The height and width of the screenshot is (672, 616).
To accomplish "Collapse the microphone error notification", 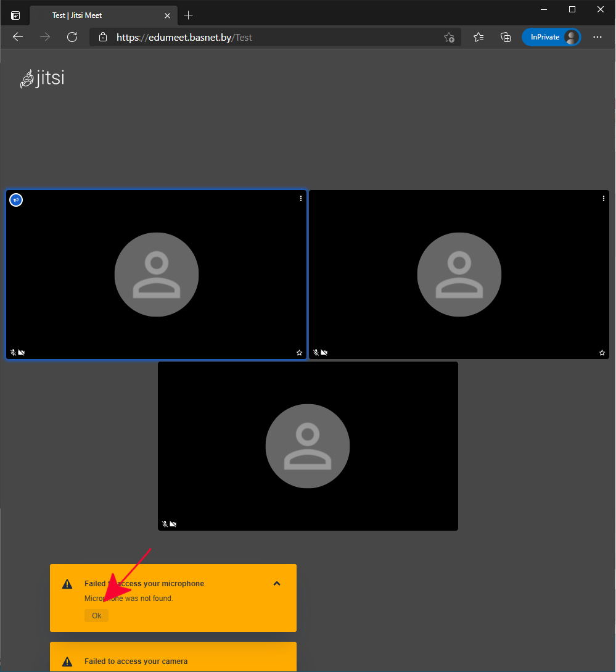I will [x=277, y=584].
